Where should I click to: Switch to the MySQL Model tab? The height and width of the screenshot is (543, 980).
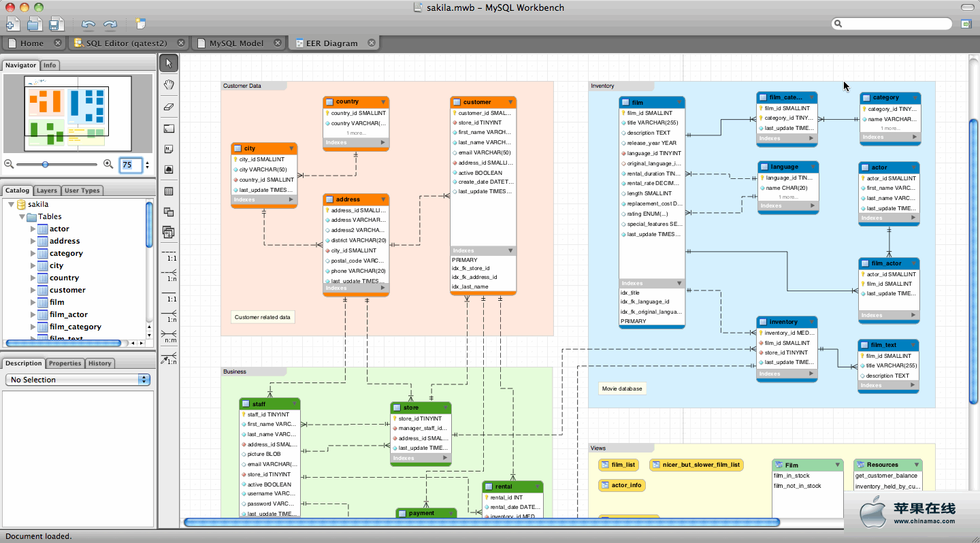coord(236,43)
